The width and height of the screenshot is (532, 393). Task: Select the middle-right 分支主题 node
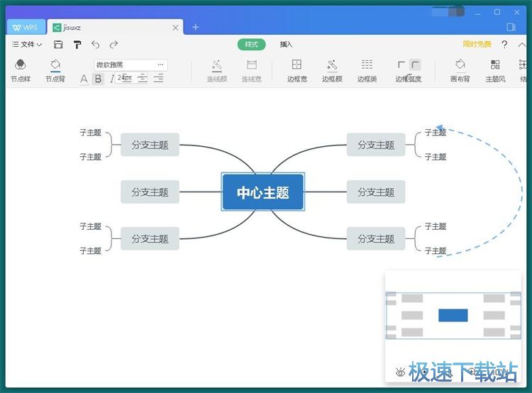click(x=376, y=192)
